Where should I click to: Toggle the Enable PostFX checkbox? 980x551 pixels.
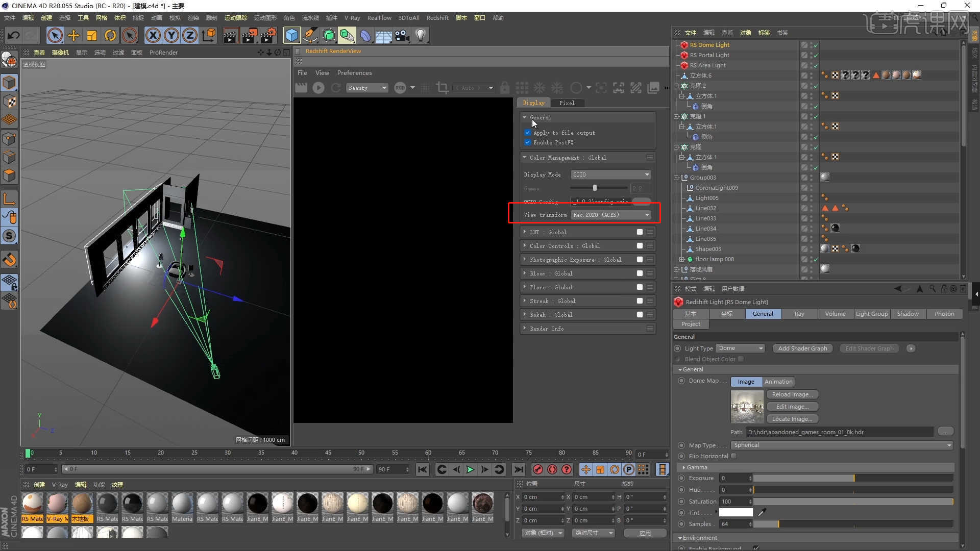point(528,142)
